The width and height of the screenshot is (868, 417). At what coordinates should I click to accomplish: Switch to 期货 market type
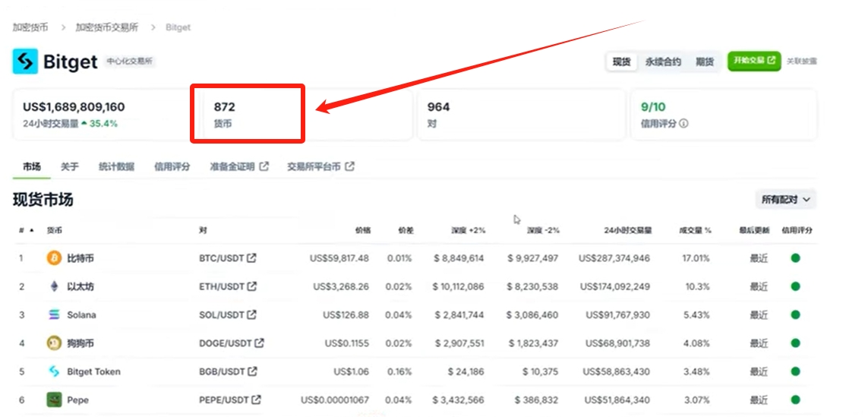pos(705,62)
